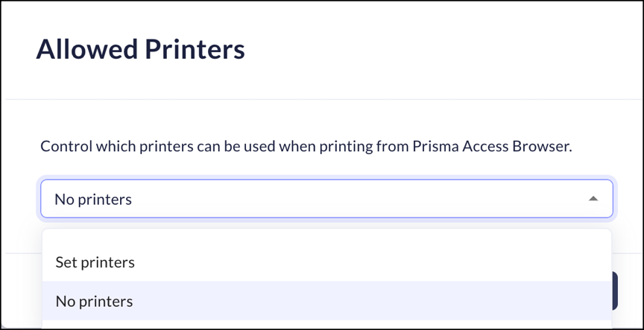
Task: Focus the printers combo box field
Action: [x=326, y=199]
